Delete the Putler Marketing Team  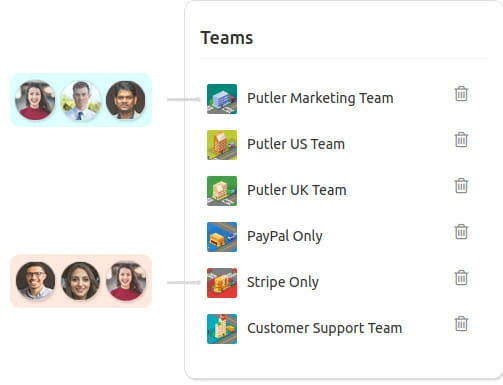[461, 94]
